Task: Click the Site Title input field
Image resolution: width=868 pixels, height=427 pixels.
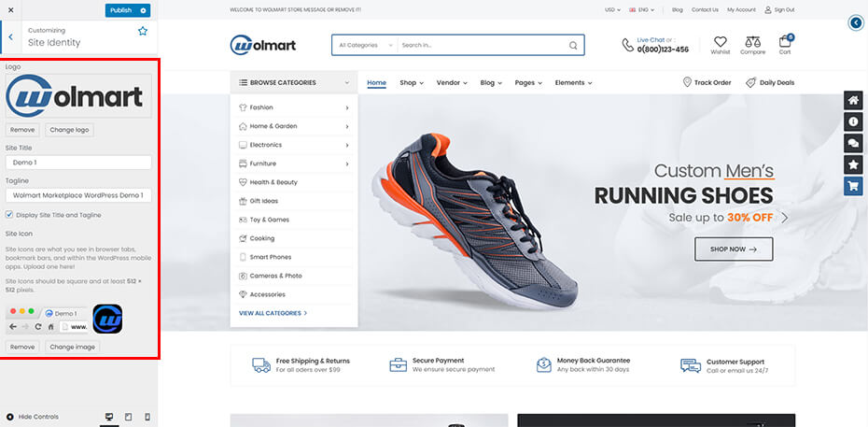Action: coord(78,163)
